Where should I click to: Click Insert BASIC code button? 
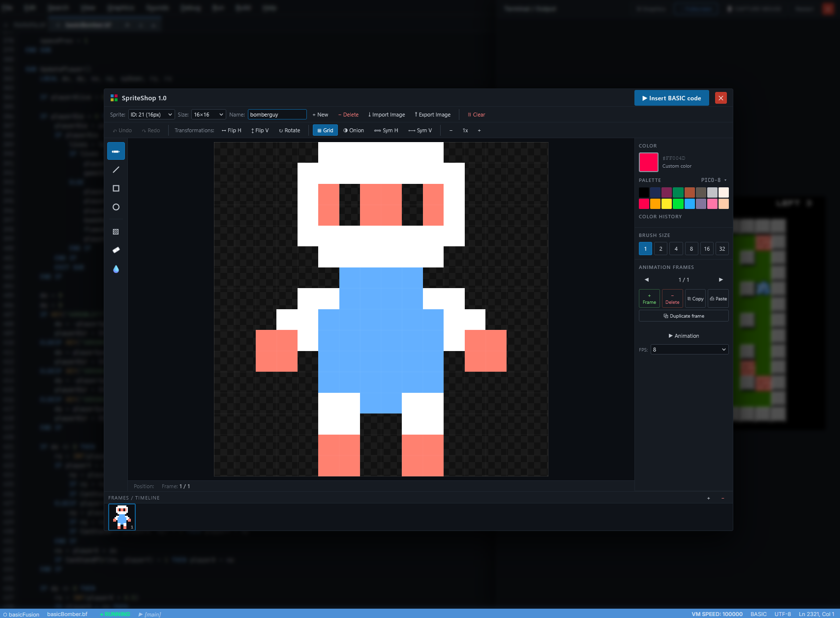point(672,98)
